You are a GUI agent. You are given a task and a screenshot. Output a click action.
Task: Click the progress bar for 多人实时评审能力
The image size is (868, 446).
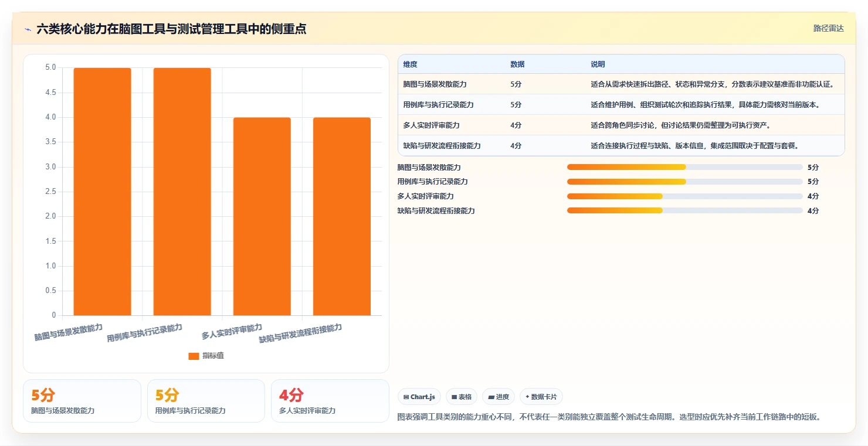(684, 196)
